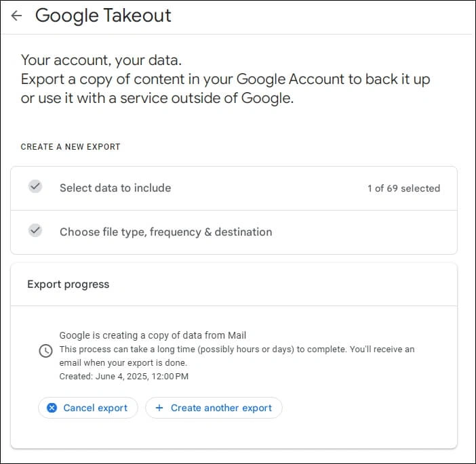Click the Your account, your data heading
The image size is (476, 464).
click(101, 60)
